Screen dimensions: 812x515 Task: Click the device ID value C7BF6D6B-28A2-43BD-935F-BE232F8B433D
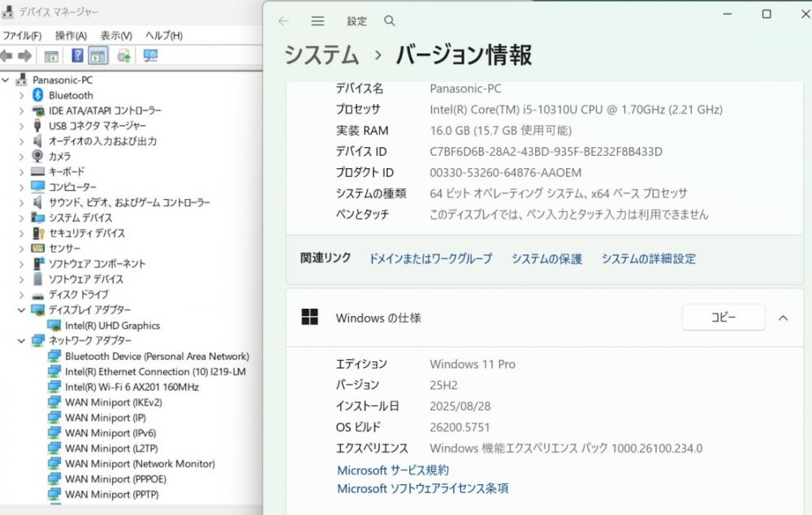pyautogui.click(x=546, y=152)
